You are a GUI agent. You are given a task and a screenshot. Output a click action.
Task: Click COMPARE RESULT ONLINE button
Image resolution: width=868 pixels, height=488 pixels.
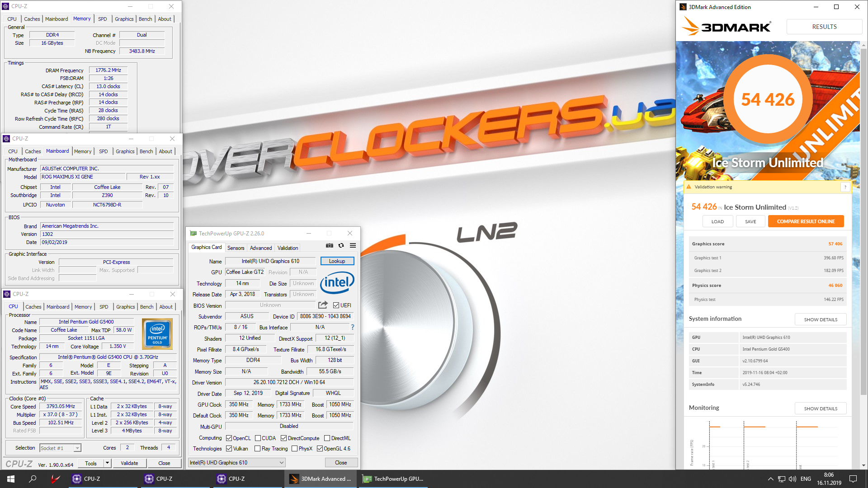pyautogui.click(x=806, y=221)
